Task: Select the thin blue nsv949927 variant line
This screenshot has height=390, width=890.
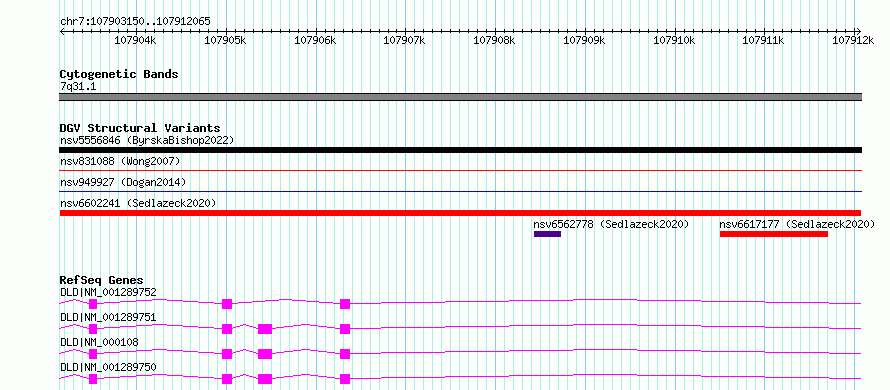Action: (460, 191)
